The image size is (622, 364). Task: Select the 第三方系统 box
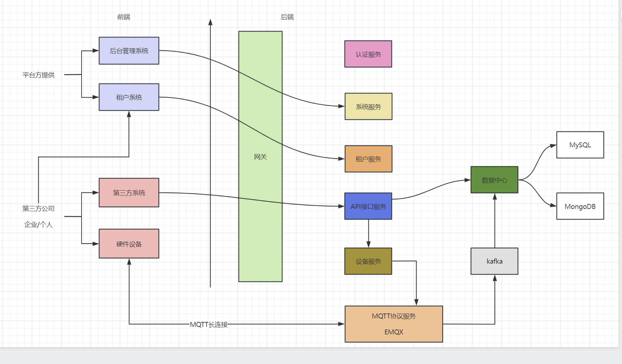click(x=129, y=193)
